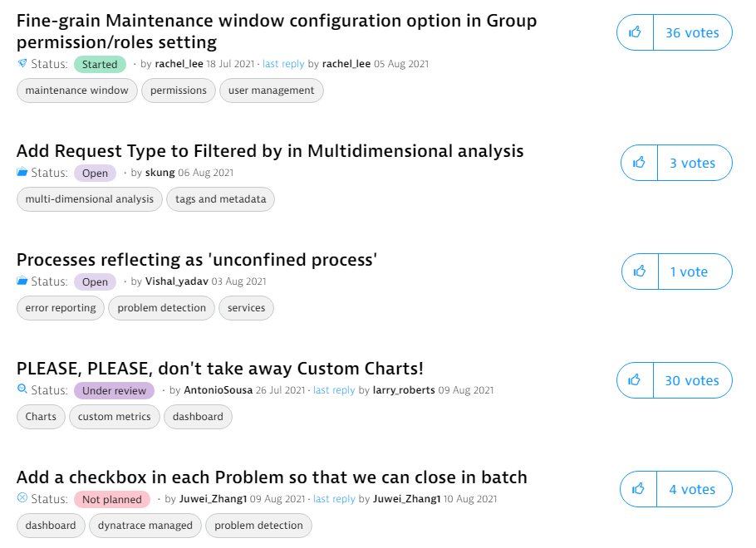Image resolution: width=756 pixels, height=548 pixels.
Task: Click the 'dynatrace managed' tag
Action: pos(145,526)
